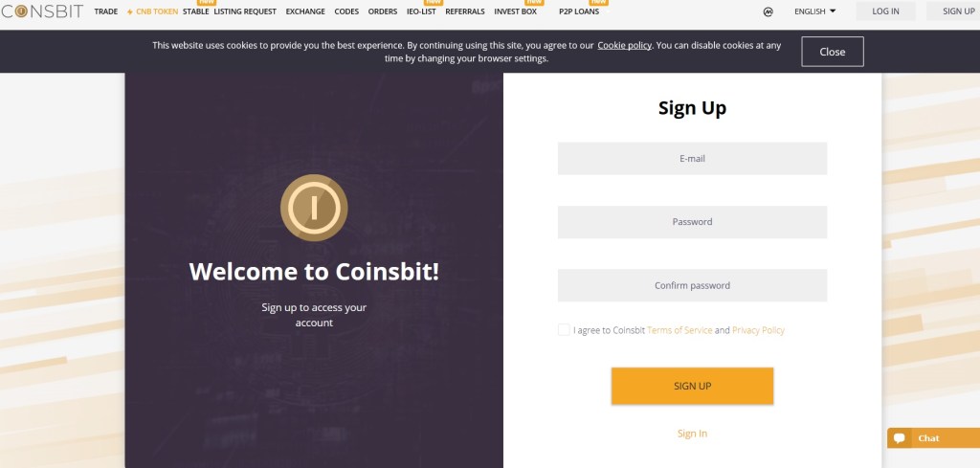Open the Cookie policy link
This screenshot has height=468, width=980.
click(625, 45)
